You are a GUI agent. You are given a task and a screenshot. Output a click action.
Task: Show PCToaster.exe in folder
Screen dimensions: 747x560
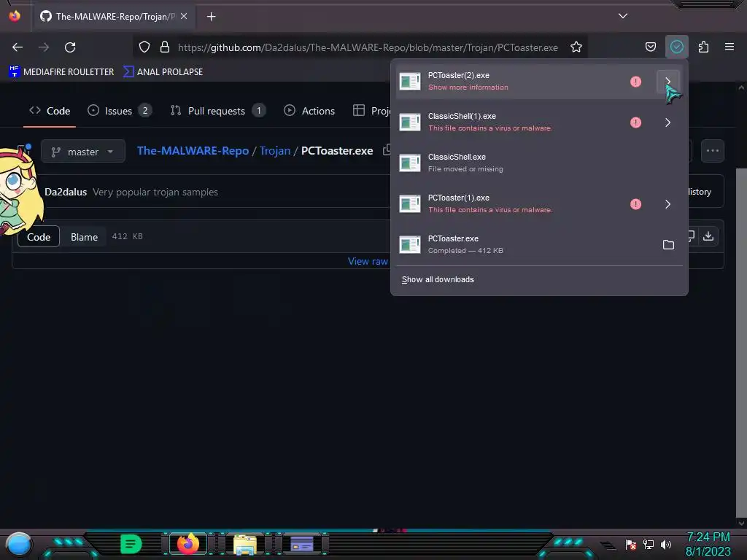[668, 245]
